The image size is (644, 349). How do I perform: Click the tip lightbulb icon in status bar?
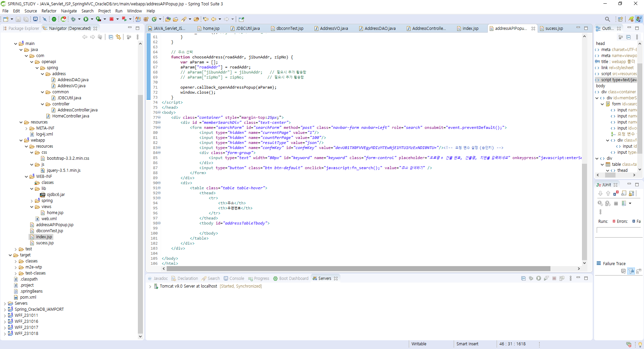[x=640, y=344]
